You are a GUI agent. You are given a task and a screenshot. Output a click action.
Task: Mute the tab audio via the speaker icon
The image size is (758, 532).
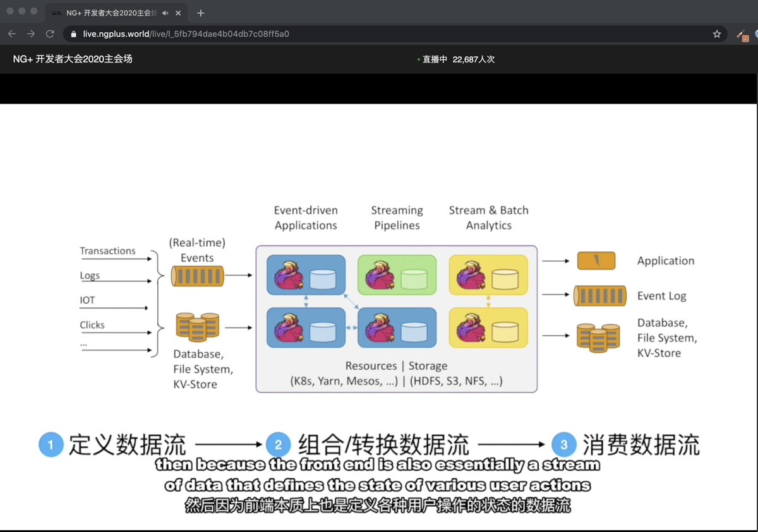(x=165, y=12)
